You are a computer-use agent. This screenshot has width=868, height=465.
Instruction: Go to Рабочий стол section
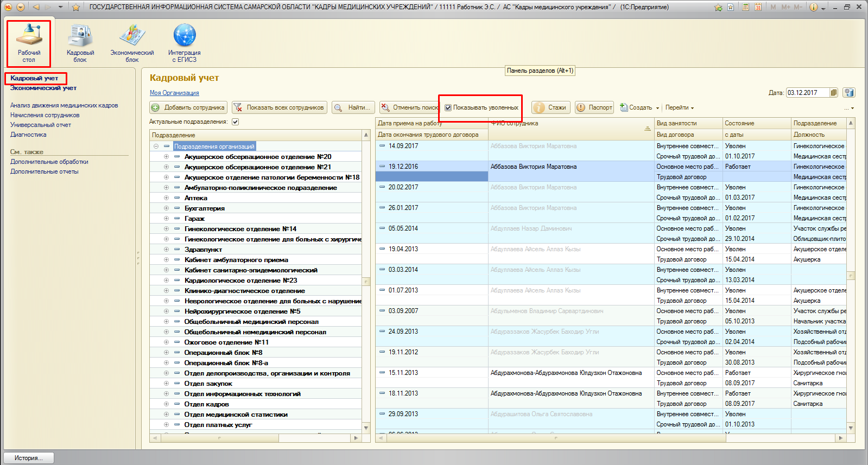tap(29, 42)
